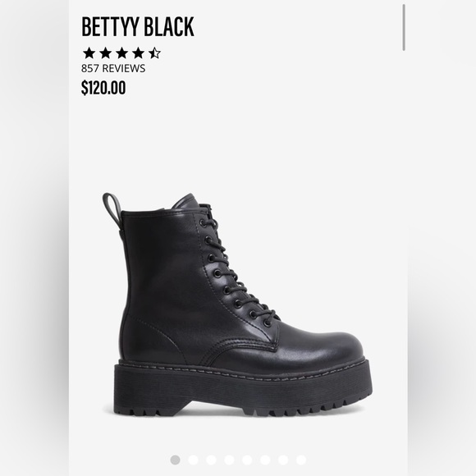View the fifth product image dot
The image size is (476, 476).
tap(247, 460)
